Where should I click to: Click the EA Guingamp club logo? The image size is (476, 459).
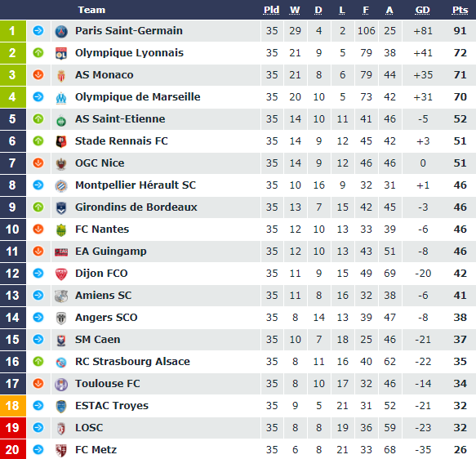(61, 252)
